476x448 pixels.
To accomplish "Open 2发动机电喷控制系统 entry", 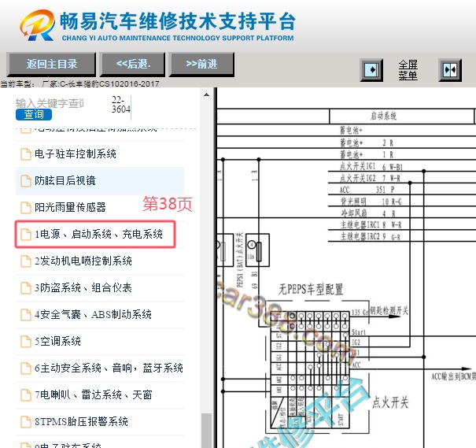I will [x=83, y=261].
